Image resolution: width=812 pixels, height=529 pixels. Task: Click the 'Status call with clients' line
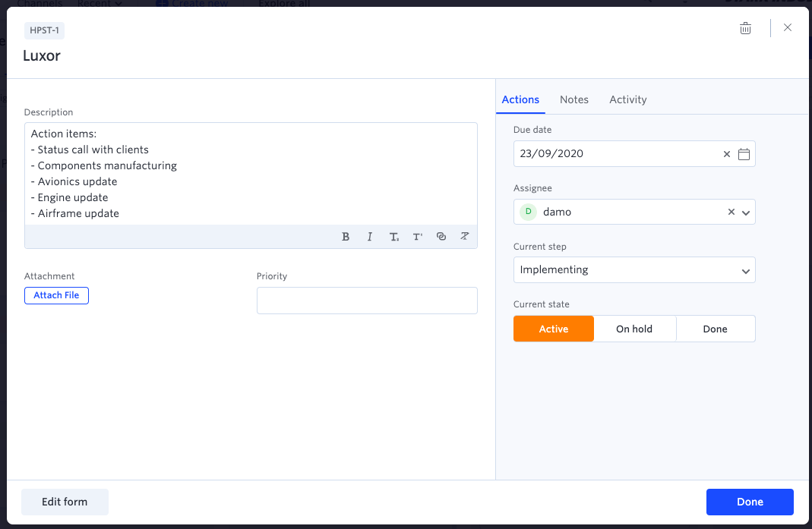[x=90, y=150]
